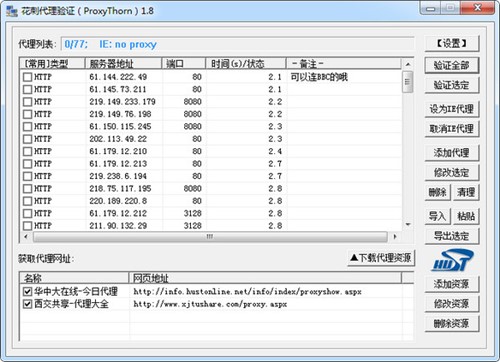500x362 pixels.
Task: Tick the checkbox of 219.149.76.198
Action: pyautogui.click(x=27, y=114)
